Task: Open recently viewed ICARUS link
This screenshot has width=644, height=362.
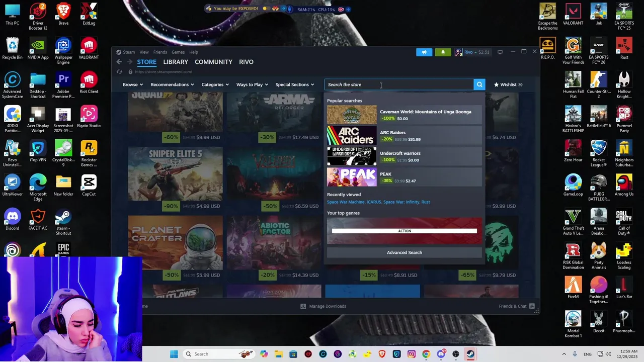Action: click(x=374, y=202)
